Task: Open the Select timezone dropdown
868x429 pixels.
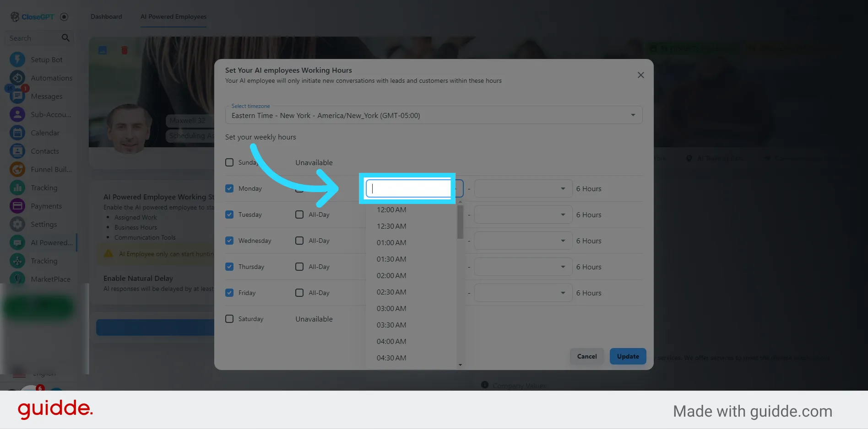Action: [x=434, y=115]
